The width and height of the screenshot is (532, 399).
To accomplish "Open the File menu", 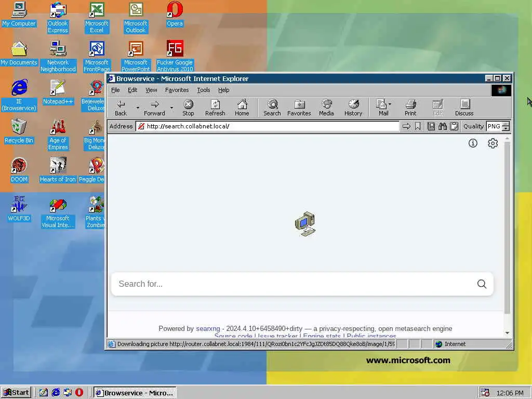I will click(115, 90).
